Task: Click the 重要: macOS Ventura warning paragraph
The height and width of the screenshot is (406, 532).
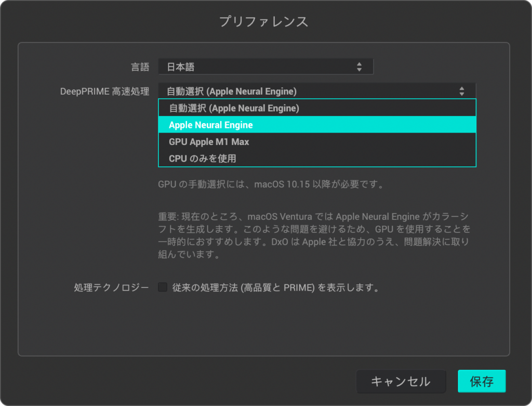Action: pos(314,235)
